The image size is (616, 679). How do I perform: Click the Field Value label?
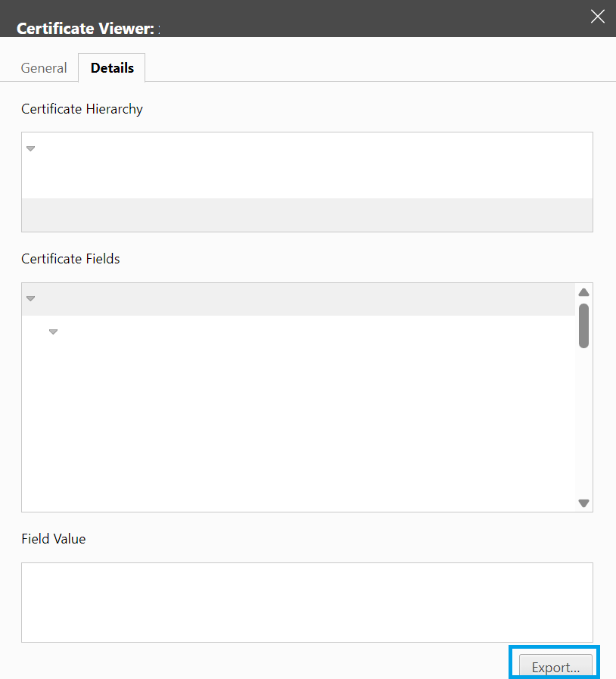[53, 539]
